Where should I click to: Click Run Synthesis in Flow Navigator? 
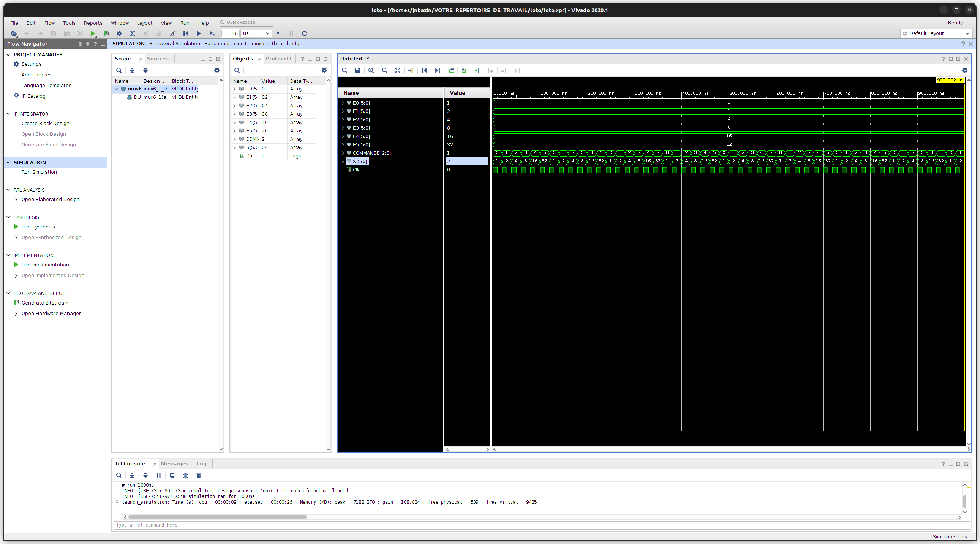coord(38,227)
